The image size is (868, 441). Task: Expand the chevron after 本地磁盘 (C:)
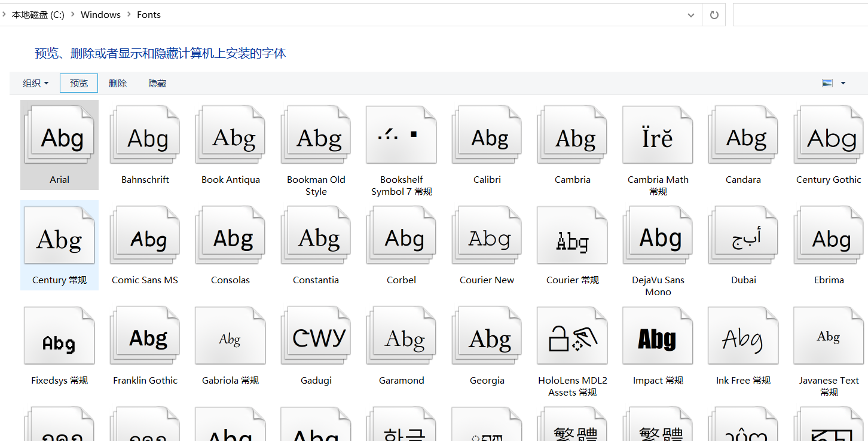[x=72, y=15]
